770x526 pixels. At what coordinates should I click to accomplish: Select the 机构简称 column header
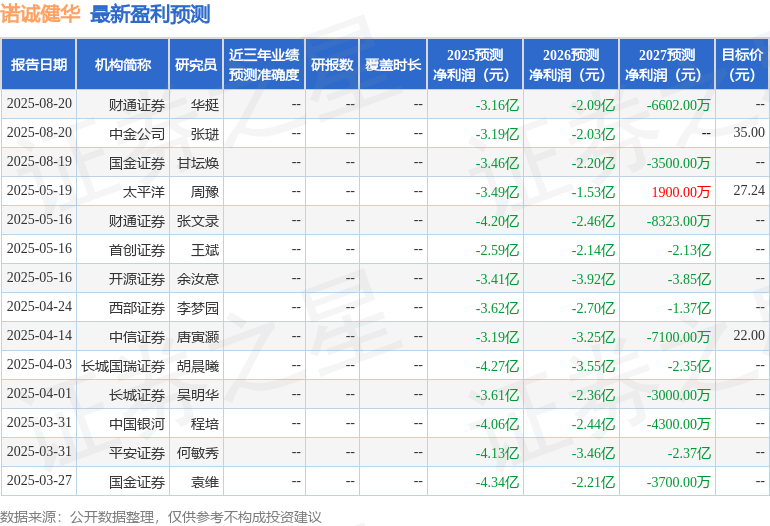(x=123, y=64)
